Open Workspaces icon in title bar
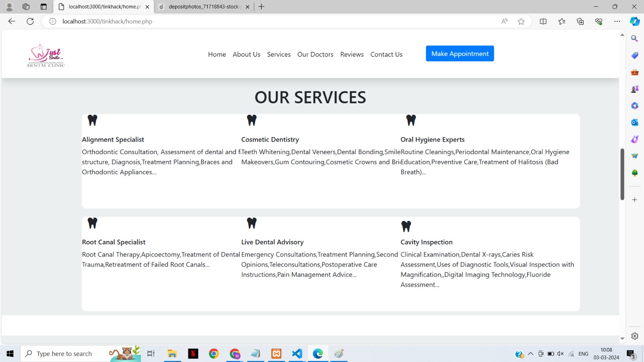This screenshot has width=644, height=362. 26,7
